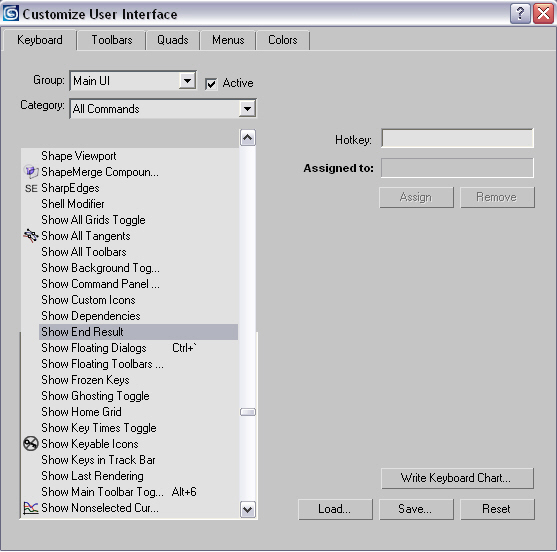The width and height of the screenshot is (557, 552).
Task: Select Show All Toolbars entry
Action: (x=84, y=252)
